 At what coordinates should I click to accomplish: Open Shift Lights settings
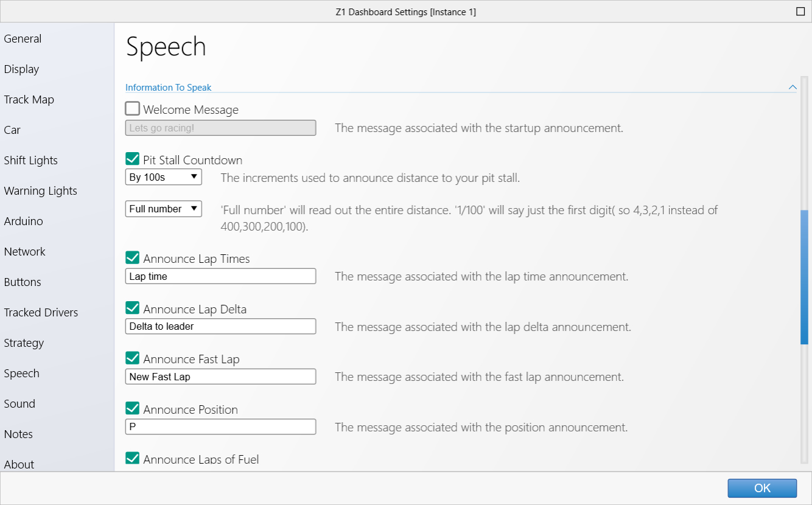30,161
